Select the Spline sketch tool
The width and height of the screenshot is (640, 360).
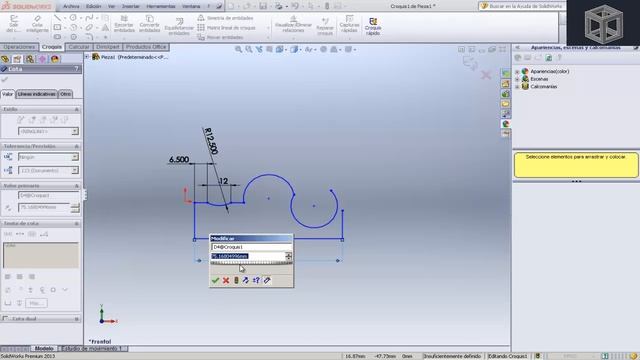(x=89, y=18)
